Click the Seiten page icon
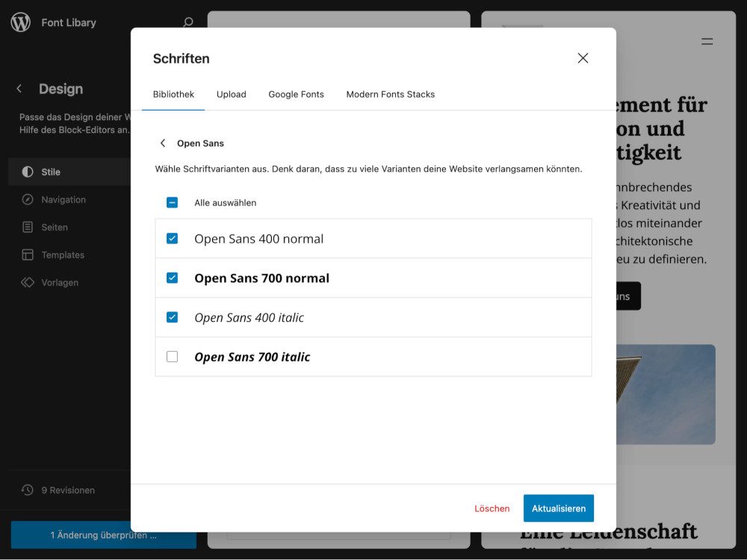 point(28,227)
